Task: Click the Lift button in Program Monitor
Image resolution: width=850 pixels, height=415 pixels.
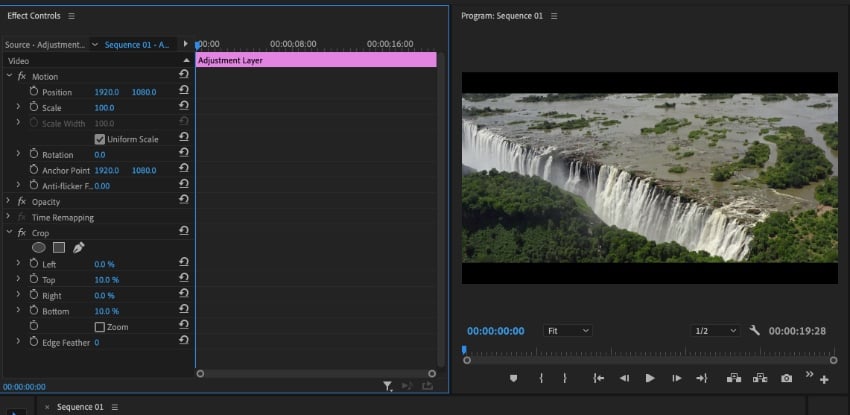Action: [x=733, y=378]
